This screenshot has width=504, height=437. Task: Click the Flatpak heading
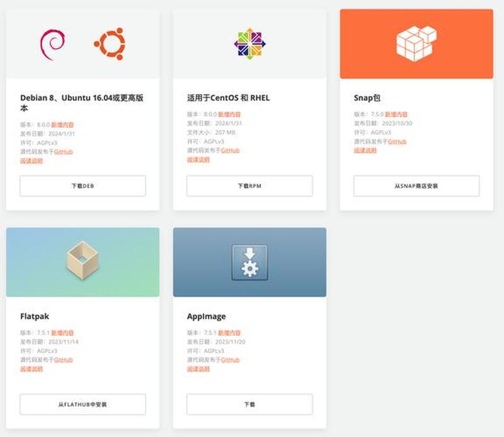coord(35,316)
